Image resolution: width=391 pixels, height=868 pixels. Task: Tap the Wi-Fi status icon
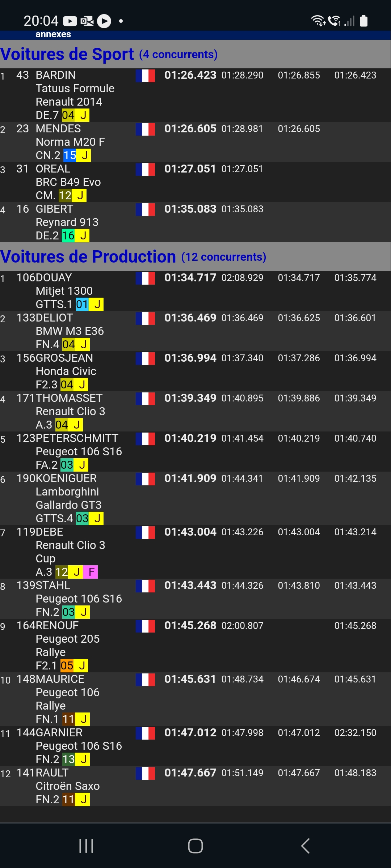tap(318, 21)
